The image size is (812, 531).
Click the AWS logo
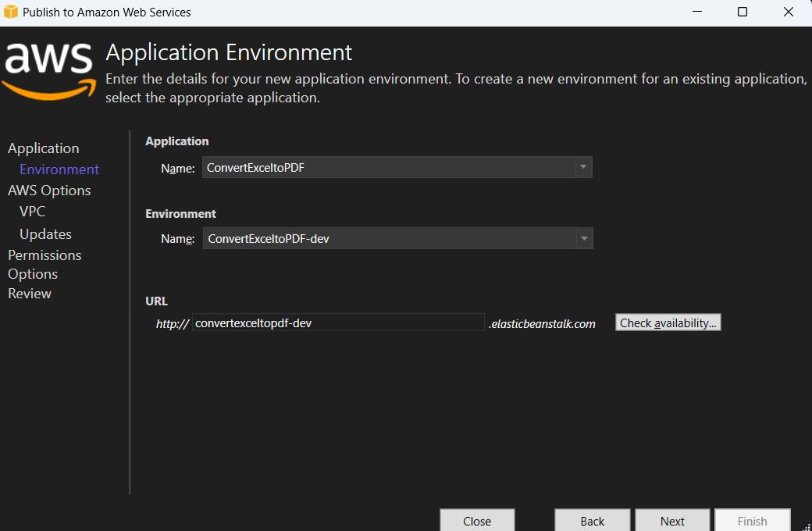pos(48,70)
